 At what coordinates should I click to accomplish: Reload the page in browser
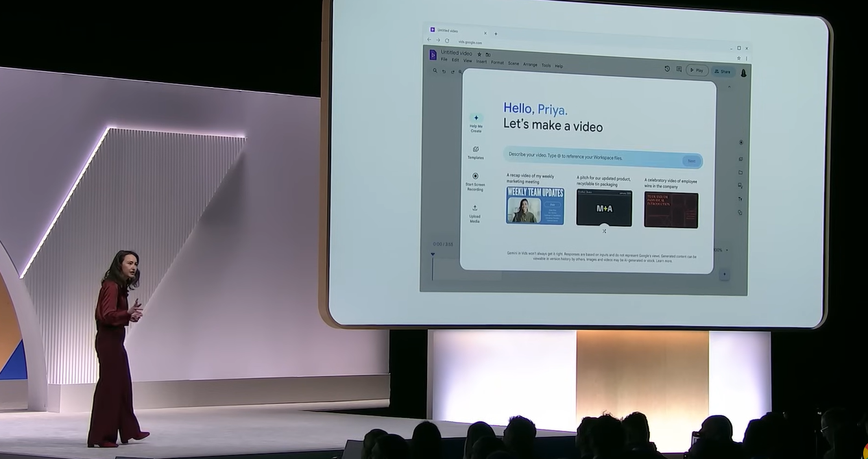(447, 40)
